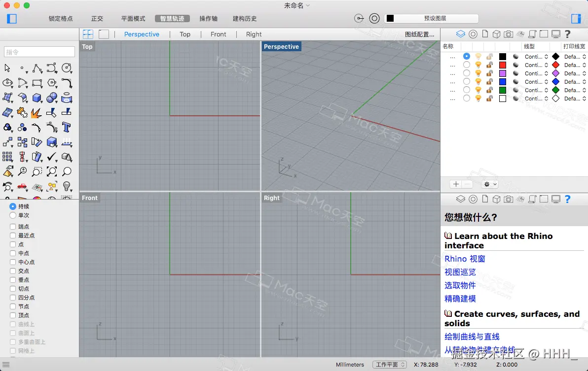Open the 未命名 title dropdown
This screenshot has width=588, height=371.
pos(296,5)
